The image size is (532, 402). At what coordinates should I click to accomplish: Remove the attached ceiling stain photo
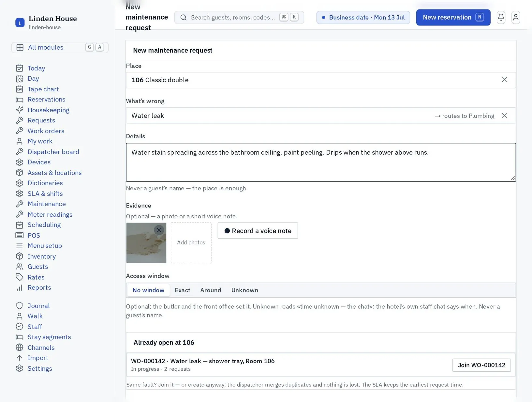coord(159,230)
